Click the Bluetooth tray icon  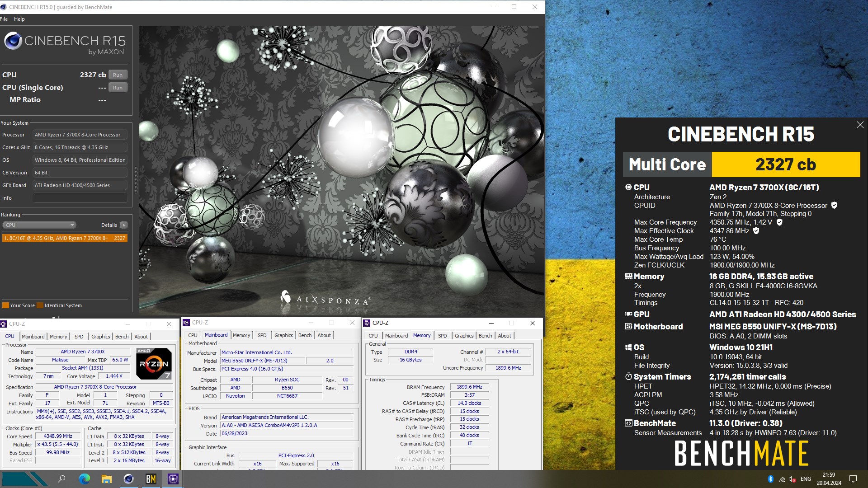(770, 479)
